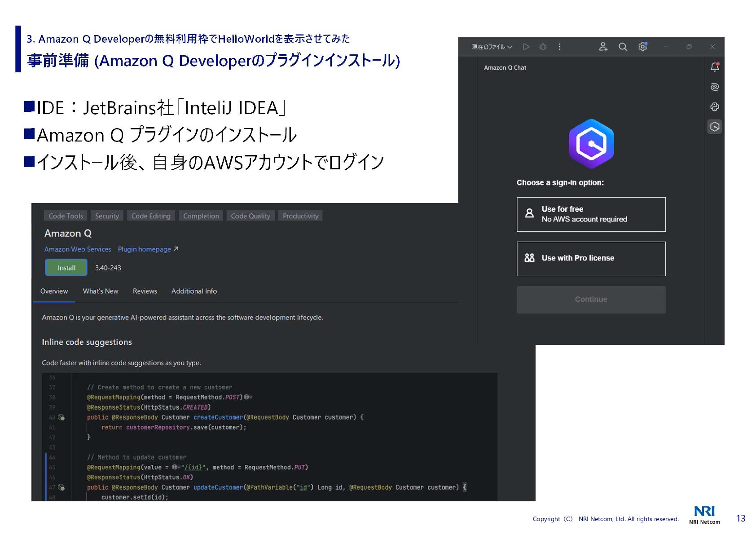This screenshot has height=535, width=756.
Task: Click the Inline code suggestions heading
Action: coord(87,342)
